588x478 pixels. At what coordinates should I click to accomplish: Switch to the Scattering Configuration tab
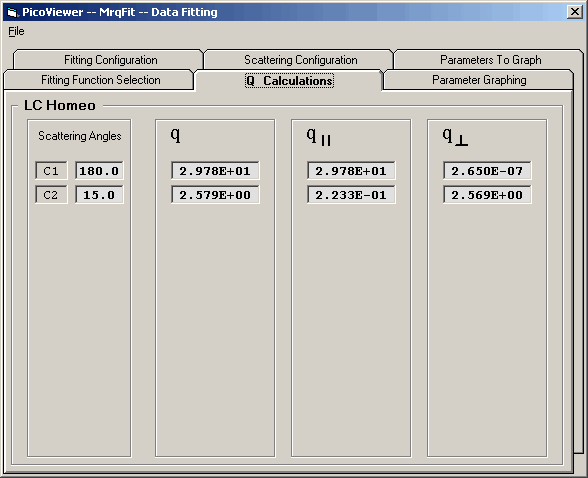[x=298, y=60]
